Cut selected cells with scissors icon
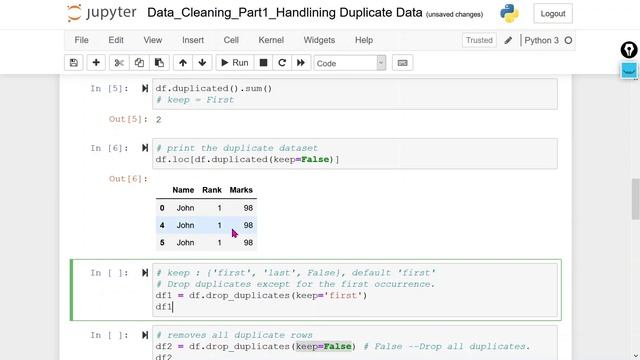Viewport: 640px width, 360px height. [x=119, y=63]
